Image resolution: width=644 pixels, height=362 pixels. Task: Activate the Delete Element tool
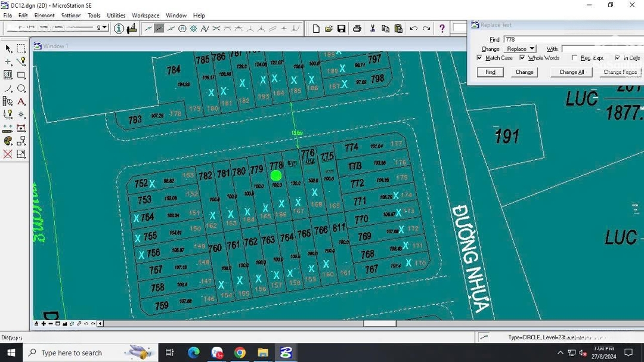(x=8, y=154)
